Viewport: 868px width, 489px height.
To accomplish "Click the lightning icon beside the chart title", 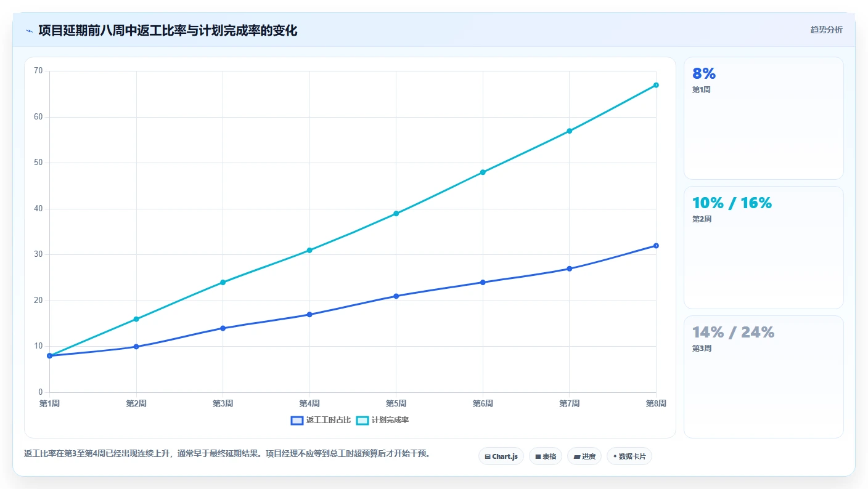I will click(x=30, y=31).
